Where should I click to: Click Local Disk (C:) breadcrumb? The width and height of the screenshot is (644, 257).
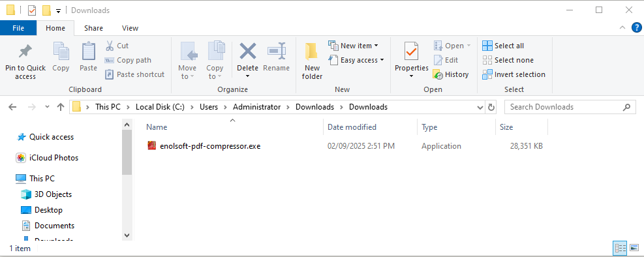tap(160, 107)
